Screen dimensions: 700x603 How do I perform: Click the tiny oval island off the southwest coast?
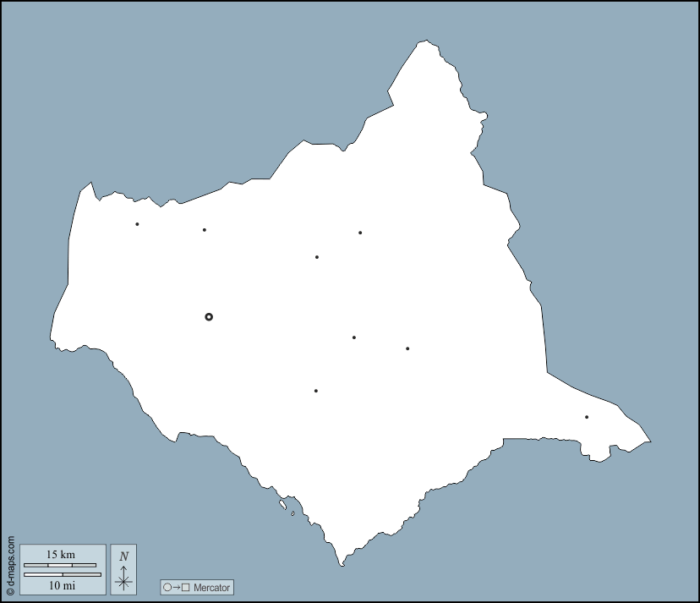pyautogui.click(x=293, y=513)
